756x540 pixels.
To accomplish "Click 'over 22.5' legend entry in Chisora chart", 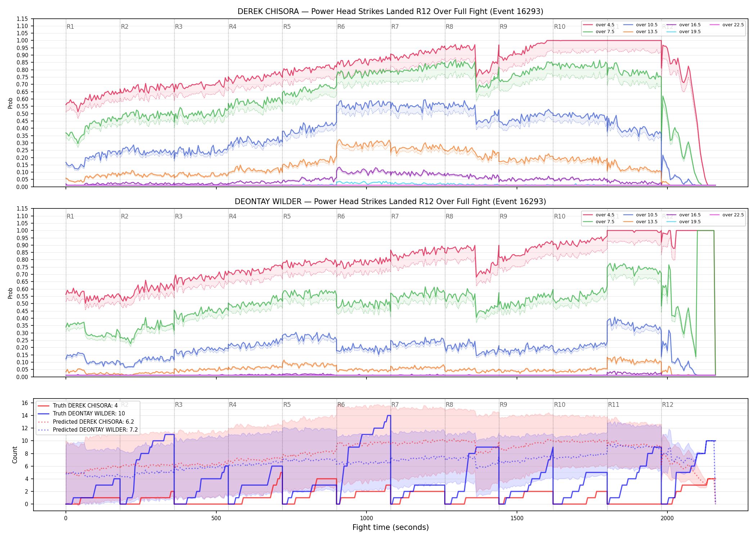I will (x=727, y=25).
